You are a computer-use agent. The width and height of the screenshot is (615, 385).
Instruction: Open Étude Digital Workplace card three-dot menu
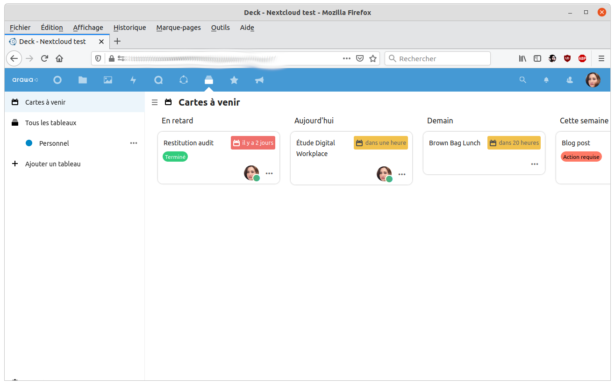402,174
